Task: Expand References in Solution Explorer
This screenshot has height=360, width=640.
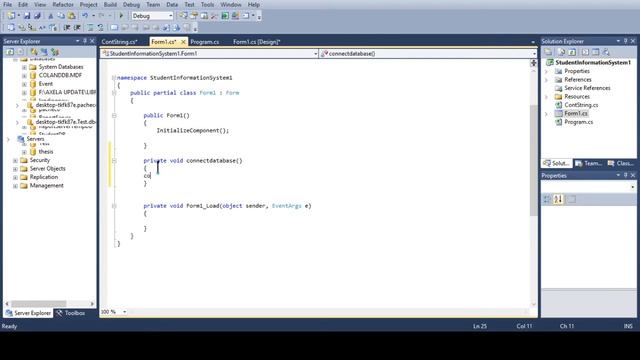Action: tap(547, 80)
